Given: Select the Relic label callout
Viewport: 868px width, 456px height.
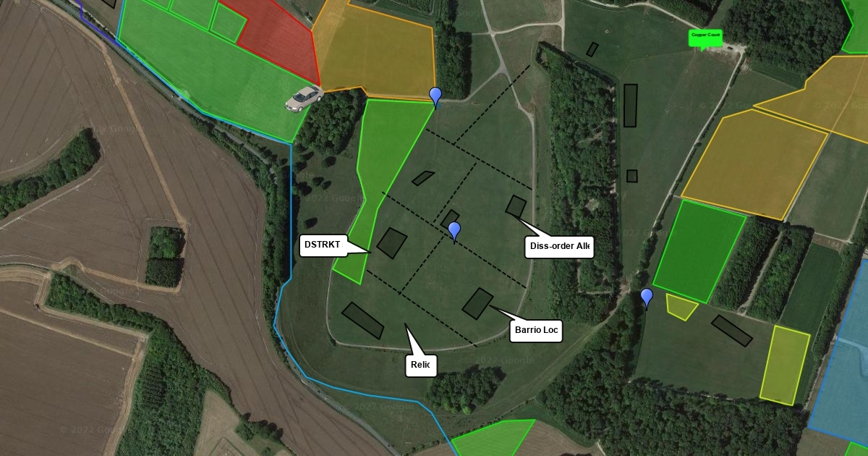Looking at the screenshot, I should pos(421,366).
